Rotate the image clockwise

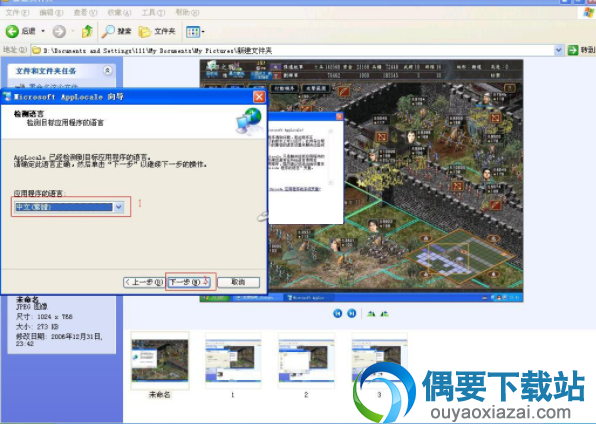coord(371,314)
